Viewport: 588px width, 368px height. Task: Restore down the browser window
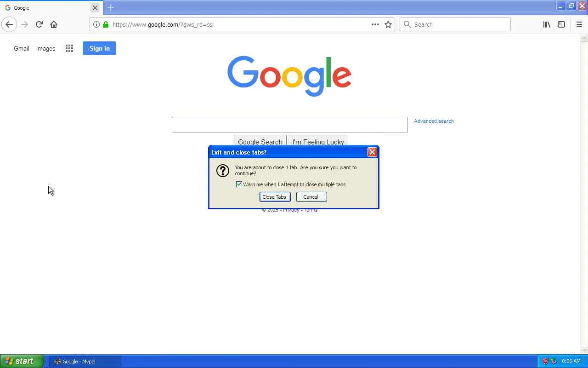click(571, 6)
